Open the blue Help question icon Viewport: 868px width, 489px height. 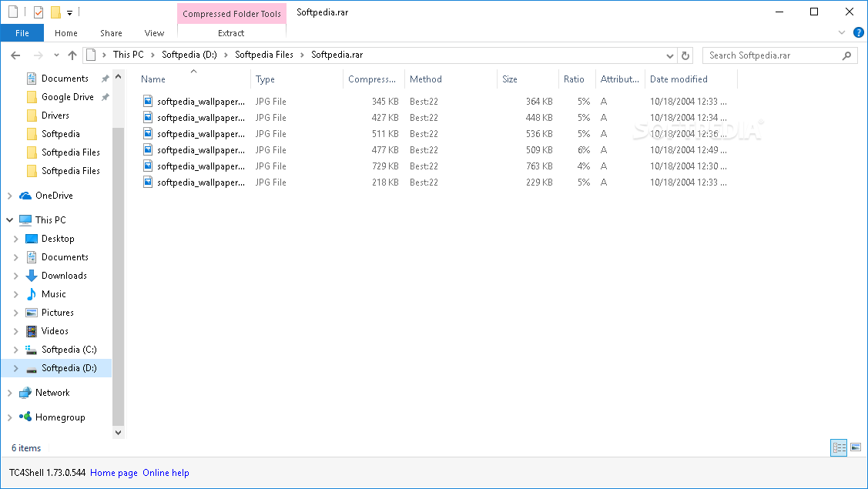pos(859,32)
